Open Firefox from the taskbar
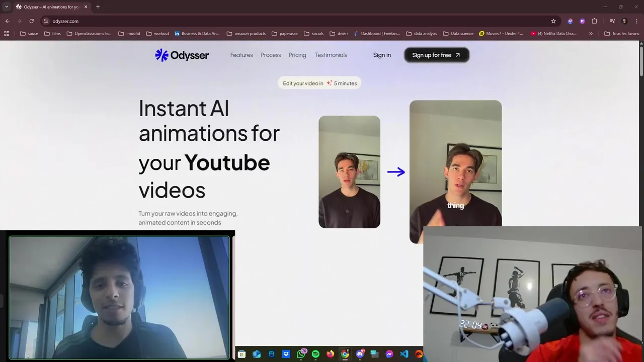Image resolution: width=644 pixels, height=362 pixels. point(330,354)
